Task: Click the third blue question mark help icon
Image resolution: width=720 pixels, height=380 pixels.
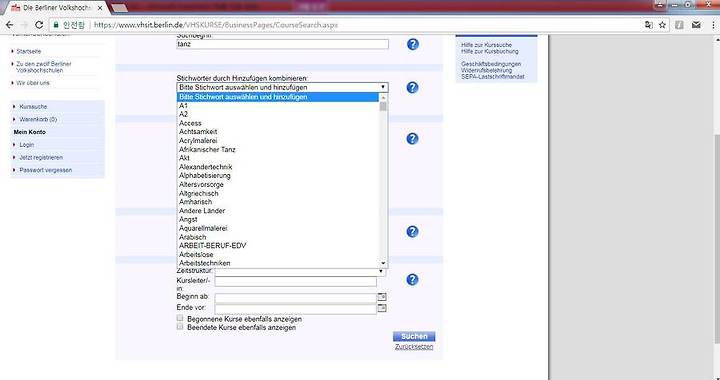Action: 412,139
